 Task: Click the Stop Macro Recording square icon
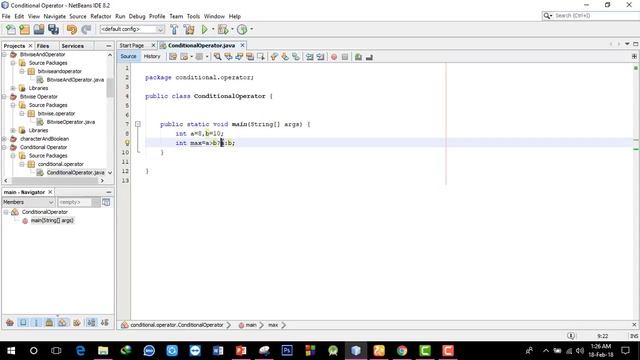coord(345,57)
